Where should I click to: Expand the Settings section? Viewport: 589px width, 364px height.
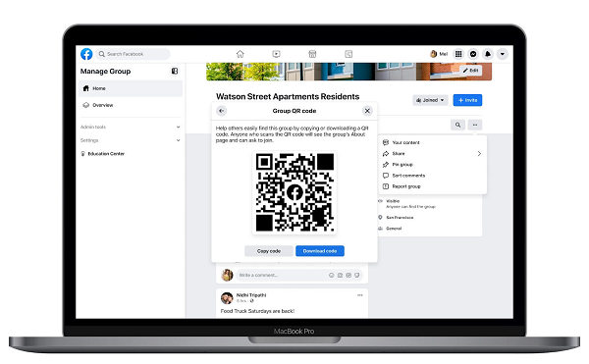coord(131,140)
